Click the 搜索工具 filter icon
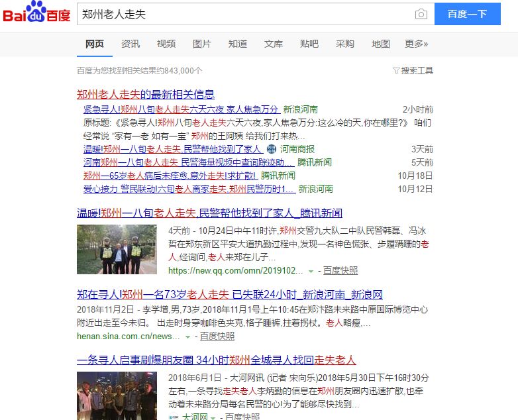Screen dimensions: 518x420 tap(396, 71)
